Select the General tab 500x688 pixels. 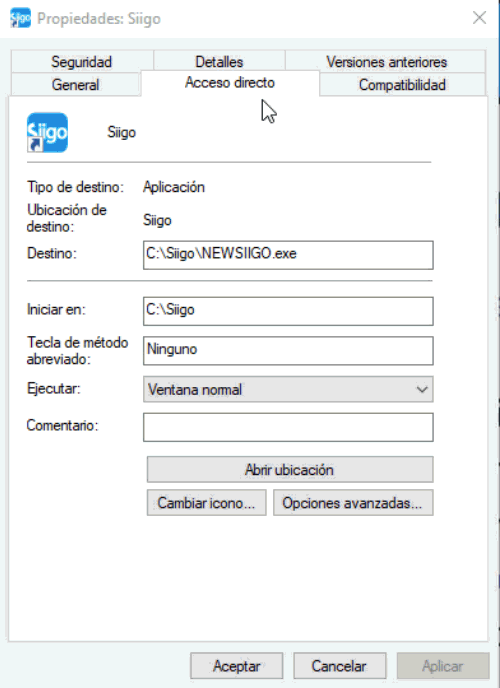coord(75,84)
